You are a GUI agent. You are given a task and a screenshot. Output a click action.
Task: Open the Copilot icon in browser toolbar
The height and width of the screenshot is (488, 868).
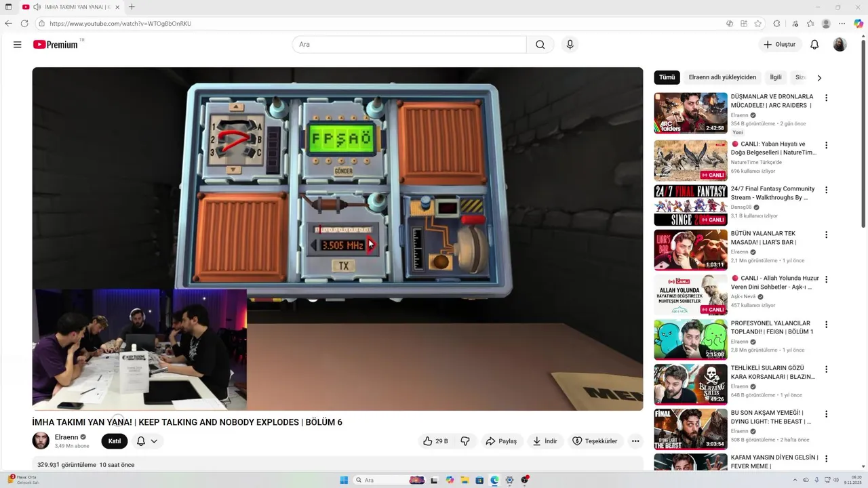point(859,23)
